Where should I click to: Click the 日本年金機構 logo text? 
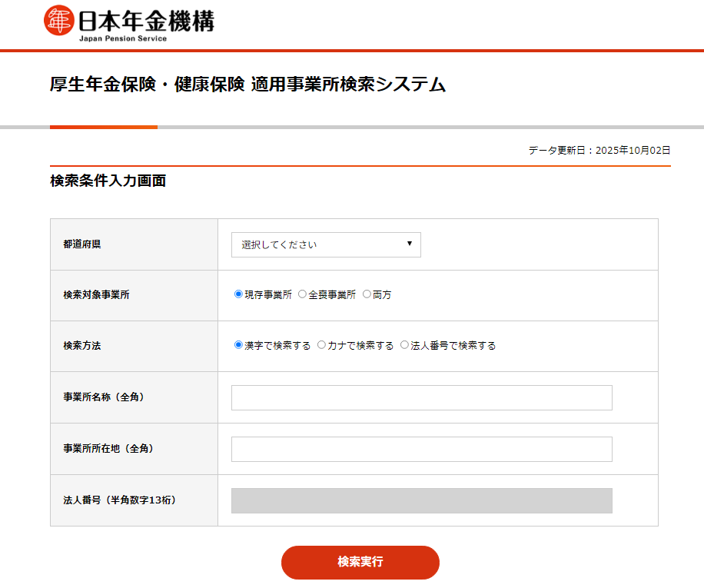146,18
